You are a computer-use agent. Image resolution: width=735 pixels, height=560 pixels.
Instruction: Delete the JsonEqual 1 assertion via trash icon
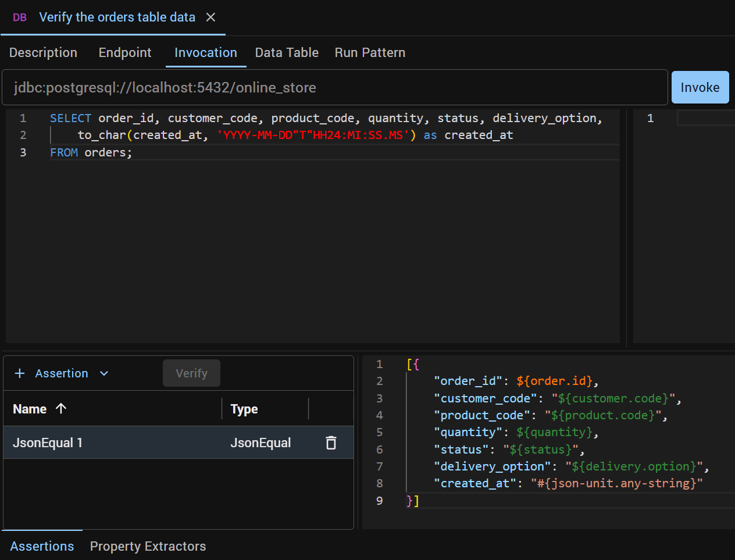[x=331, y=443]
